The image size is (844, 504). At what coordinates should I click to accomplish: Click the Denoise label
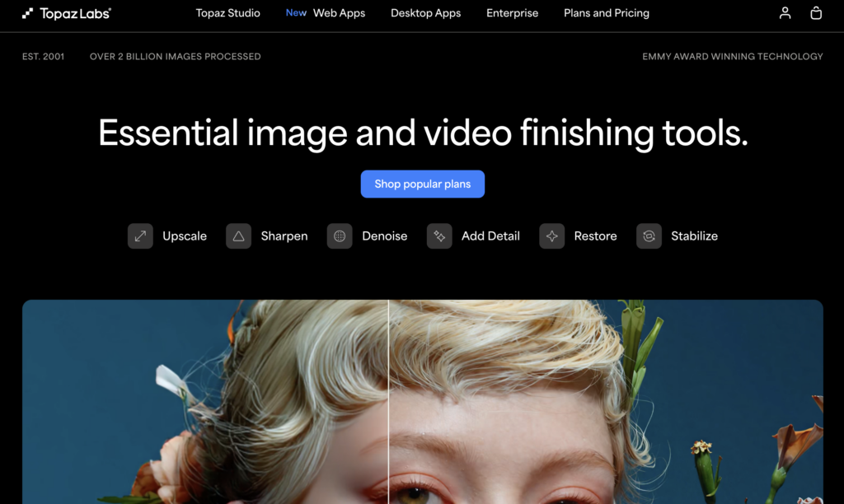384,236
